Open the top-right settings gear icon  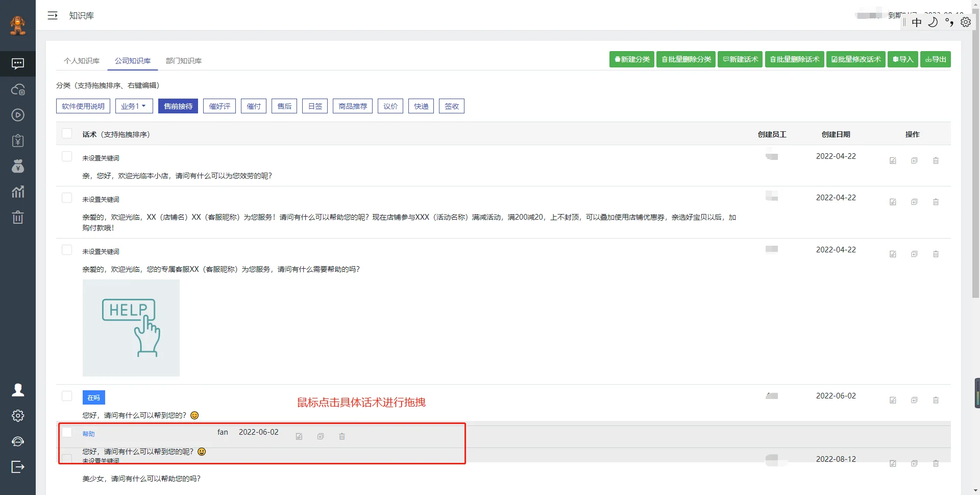click(x=966, y=22)
